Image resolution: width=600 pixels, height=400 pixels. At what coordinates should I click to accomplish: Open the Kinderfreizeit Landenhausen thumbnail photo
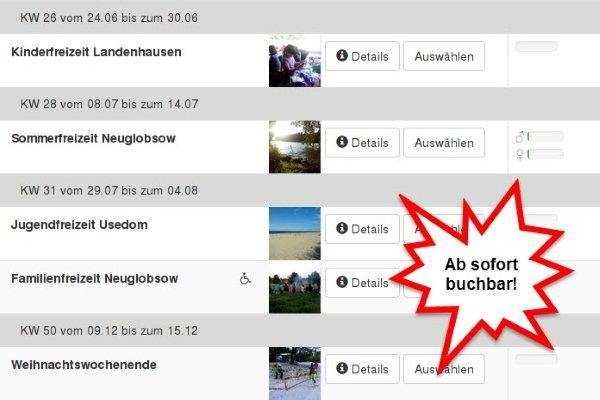295,60
